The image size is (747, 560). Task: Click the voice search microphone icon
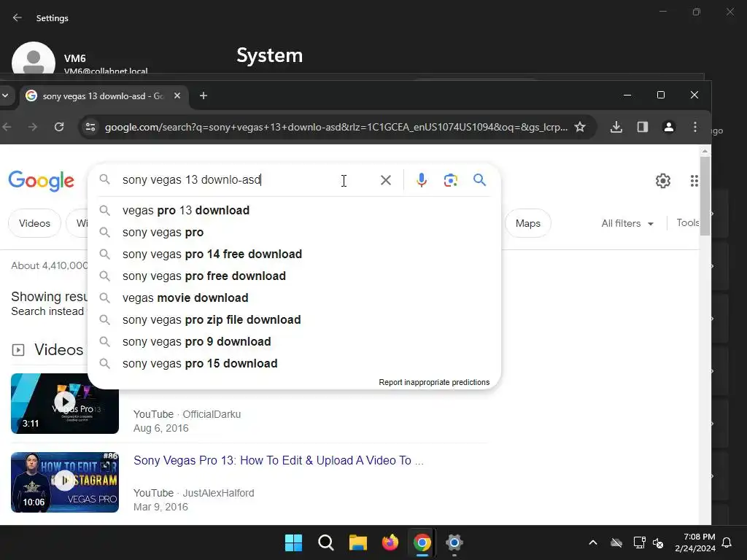[421, 180]
